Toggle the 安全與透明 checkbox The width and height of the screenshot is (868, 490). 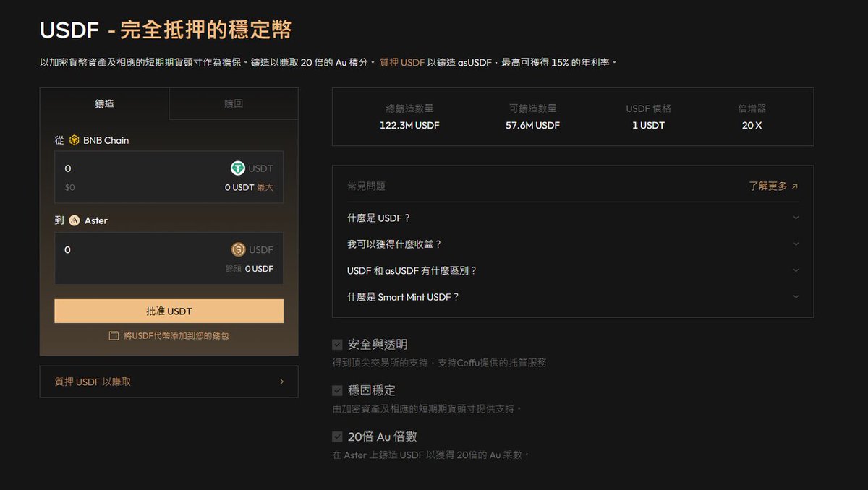click(x=337, y=345)
